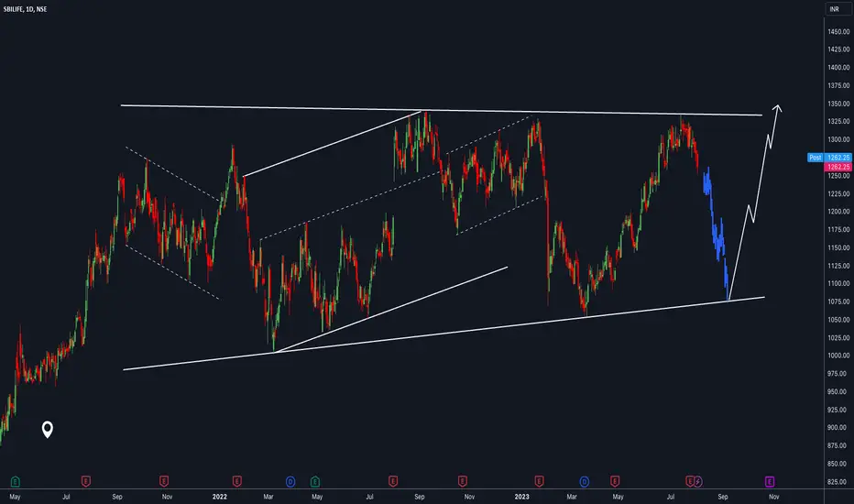Click the purple upcoming earnings marker near Nov

[770, 482]
